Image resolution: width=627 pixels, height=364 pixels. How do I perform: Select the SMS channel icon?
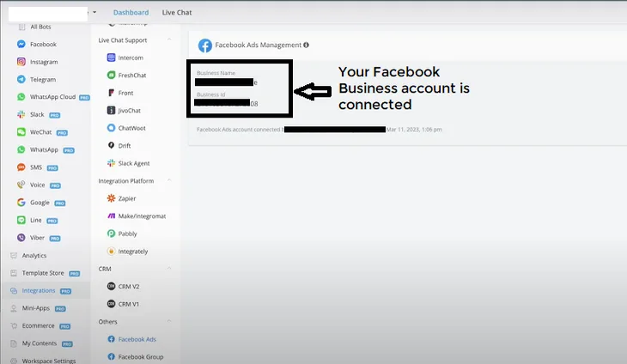pyautogui.click(x=21, y=167)
